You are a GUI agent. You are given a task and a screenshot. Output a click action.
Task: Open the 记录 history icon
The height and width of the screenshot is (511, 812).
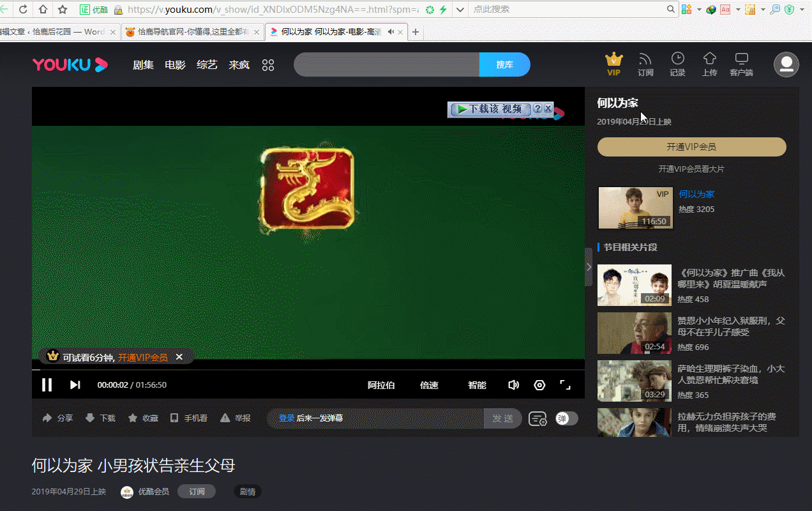point(677,65)
